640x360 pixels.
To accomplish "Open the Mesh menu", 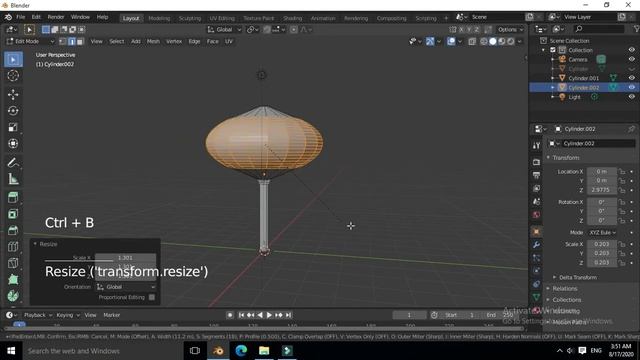I will [153, 41].
